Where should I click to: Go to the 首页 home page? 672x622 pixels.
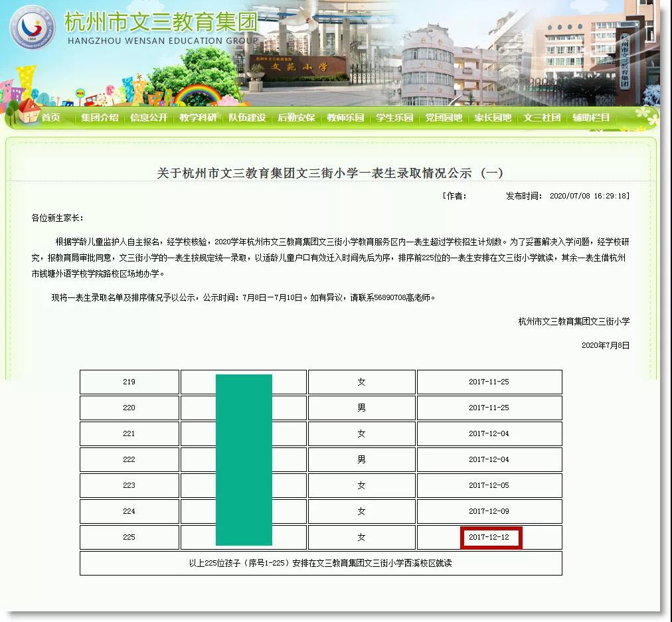50,117
